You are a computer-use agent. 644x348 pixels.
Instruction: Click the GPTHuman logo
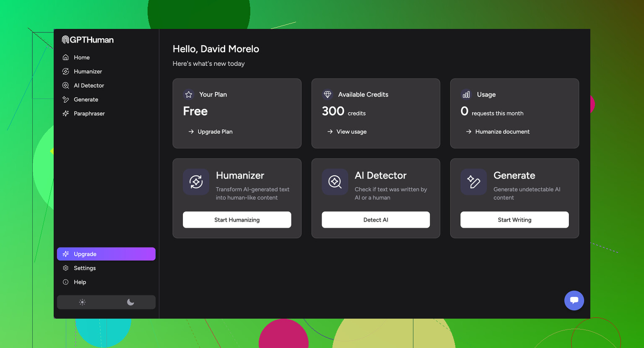point(87,39)
